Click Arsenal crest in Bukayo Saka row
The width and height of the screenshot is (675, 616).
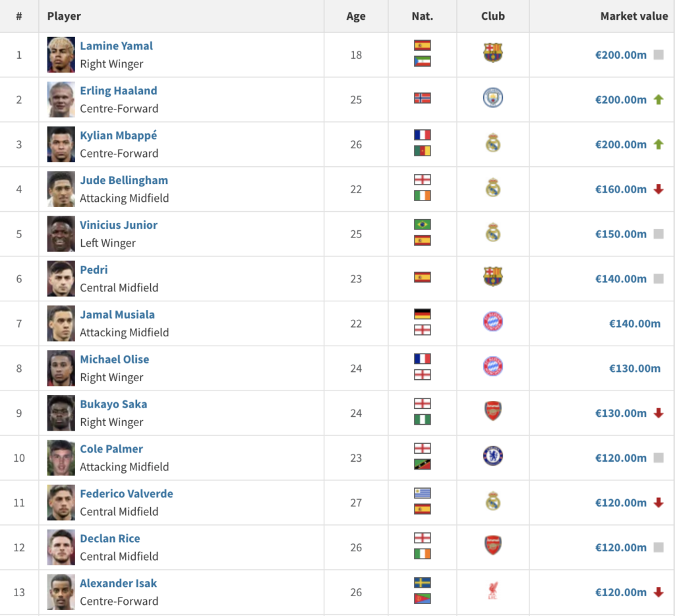pos(492,412)
